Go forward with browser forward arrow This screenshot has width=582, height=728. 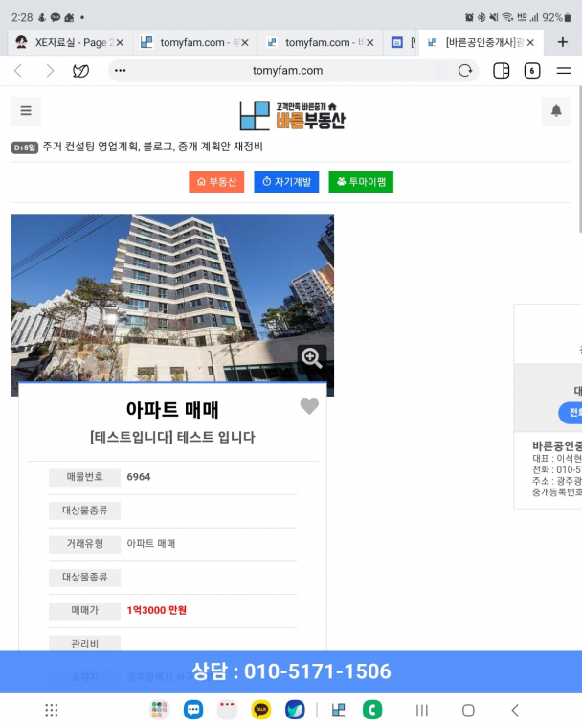(50, 71)
